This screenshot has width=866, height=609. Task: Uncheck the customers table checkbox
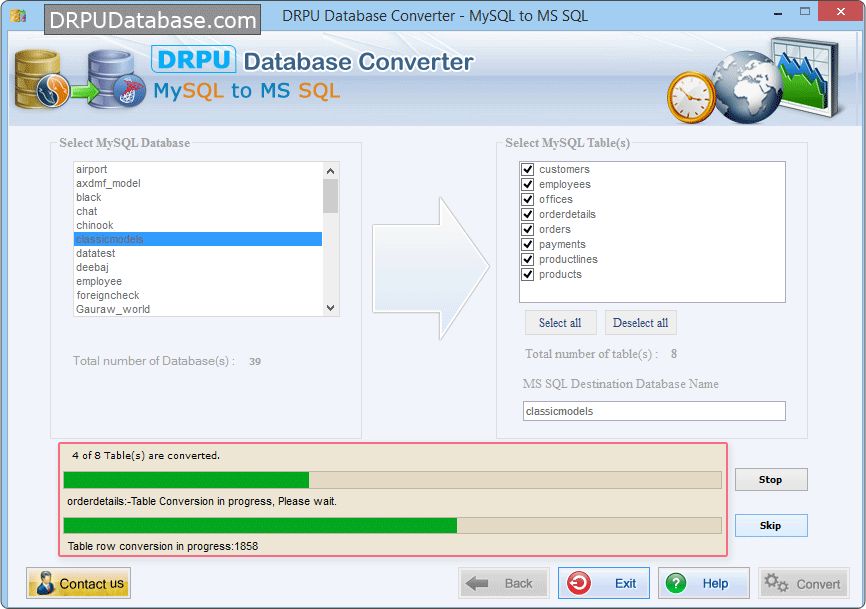click(527, 169)
